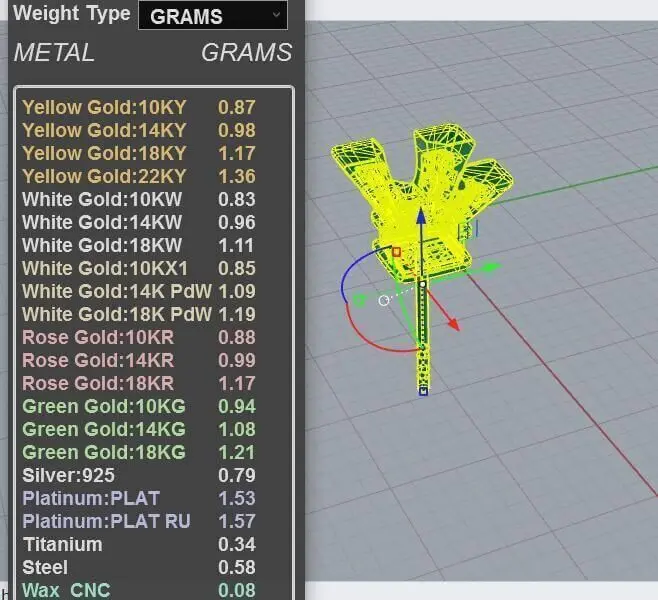Select the Silver:925 row
This screenshot has height=600, width=658.
139,475
